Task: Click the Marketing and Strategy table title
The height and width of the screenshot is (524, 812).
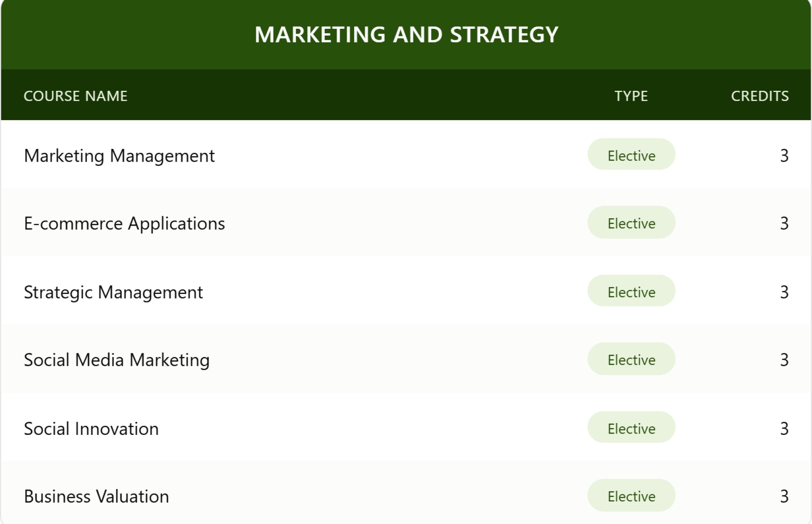Action: pos(406,34)
